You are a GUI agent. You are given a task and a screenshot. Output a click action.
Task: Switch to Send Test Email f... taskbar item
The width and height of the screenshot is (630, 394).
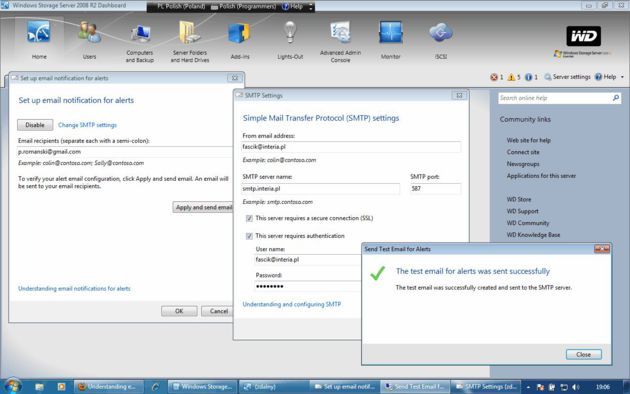coord(415,387)
